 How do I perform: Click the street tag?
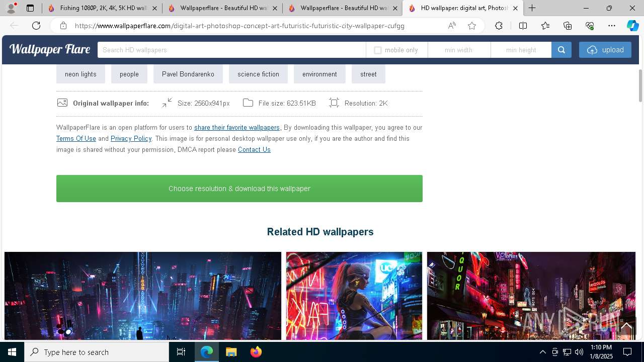coord(368,74)
